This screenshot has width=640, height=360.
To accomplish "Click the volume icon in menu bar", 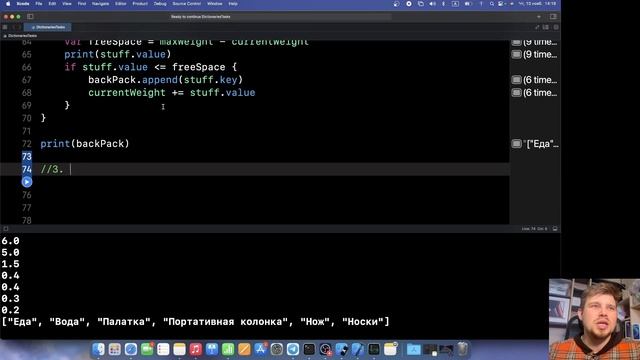I will [x=432, y=4].
